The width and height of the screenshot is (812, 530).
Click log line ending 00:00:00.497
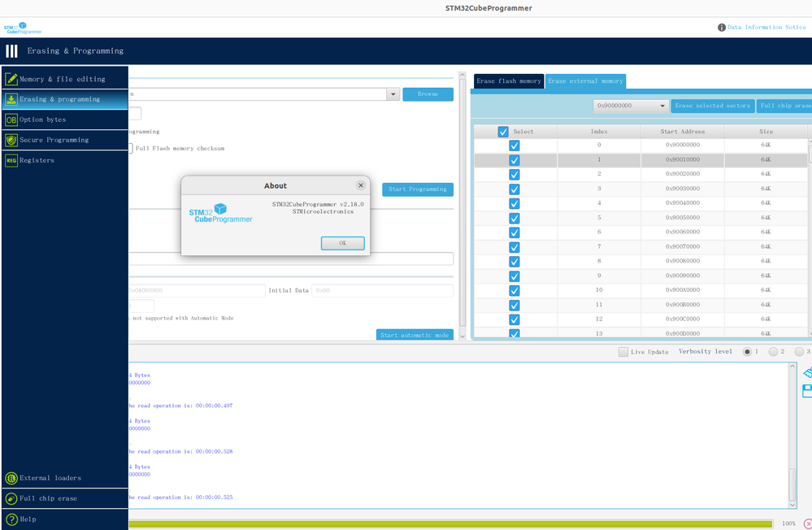(180, 406)
